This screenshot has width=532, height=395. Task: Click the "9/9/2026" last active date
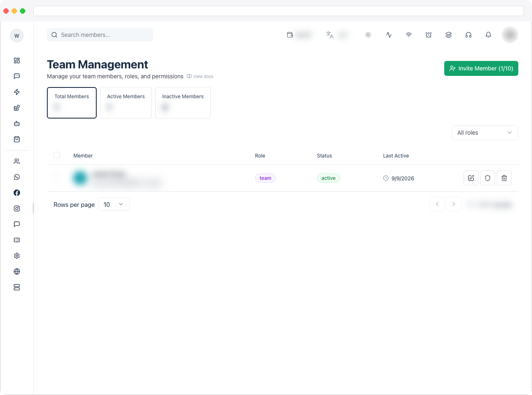coord(403,178)
